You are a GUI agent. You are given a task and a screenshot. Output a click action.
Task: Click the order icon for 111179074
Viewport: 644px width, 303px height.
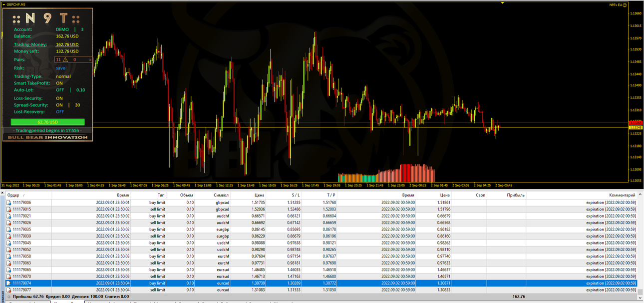(x=8, y=283)
